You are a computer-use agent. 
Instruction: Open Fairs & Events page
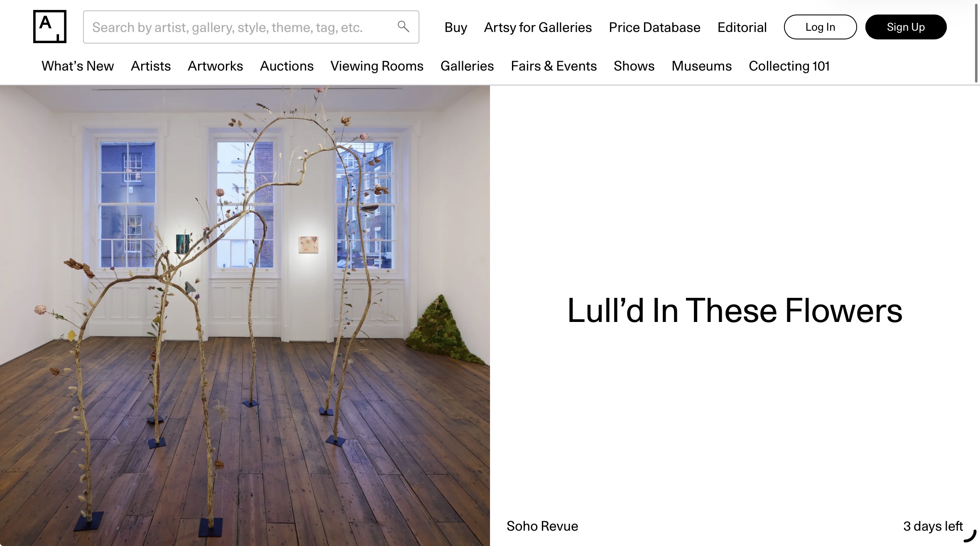click(x=554, y=66)
